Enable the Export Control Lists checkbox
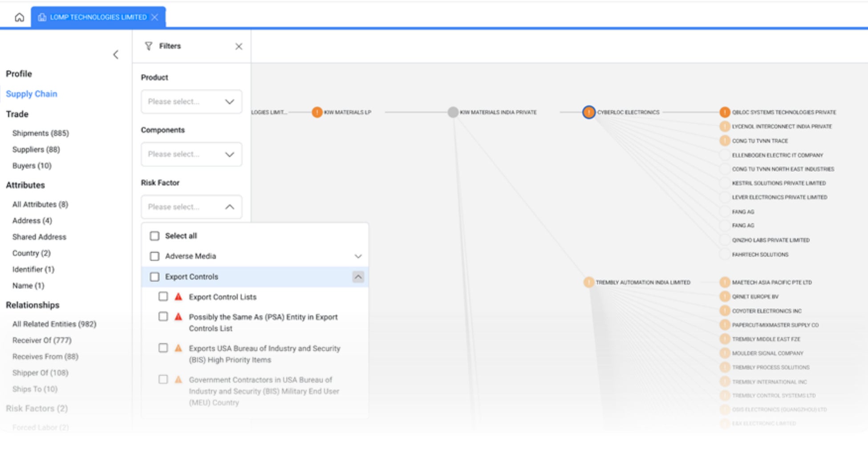Image resolution: width=868 pixels, height=454 pixels. [x=163, y=296]
